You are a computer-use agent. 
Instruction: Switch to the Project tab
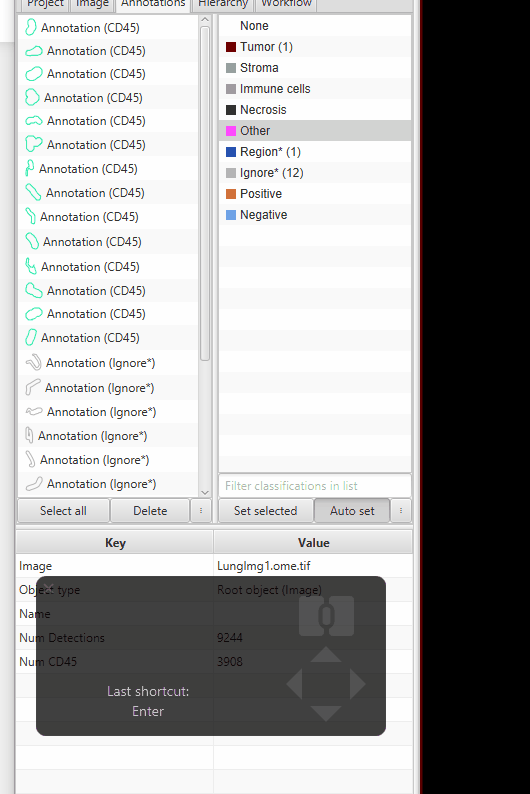(x=45, y=4)
